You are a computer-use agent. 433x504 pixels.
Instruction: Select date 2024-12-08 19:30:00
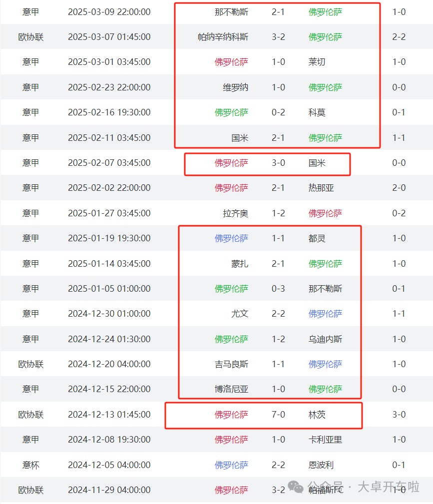pyautogui.click(x=109, y=440)
